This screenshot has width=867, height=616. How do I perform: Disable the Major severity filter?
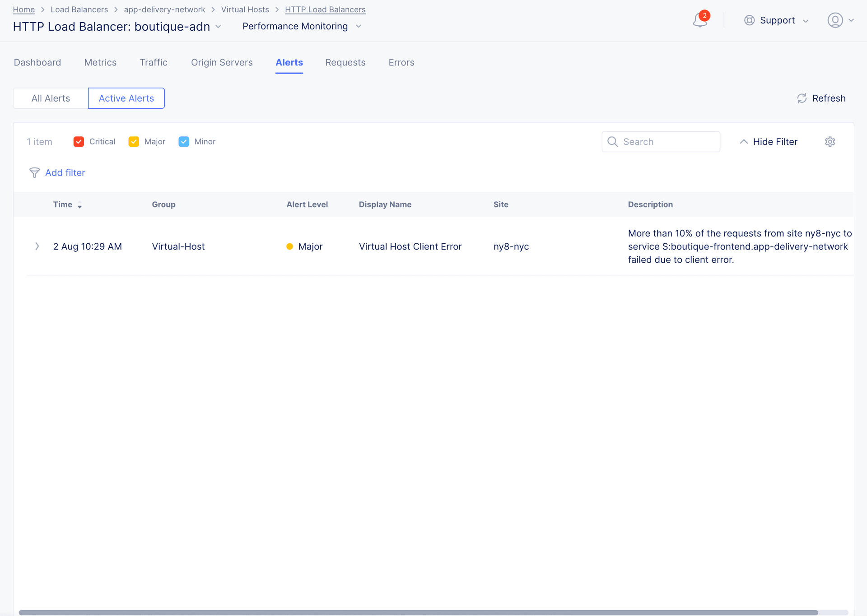pos(134,141)
